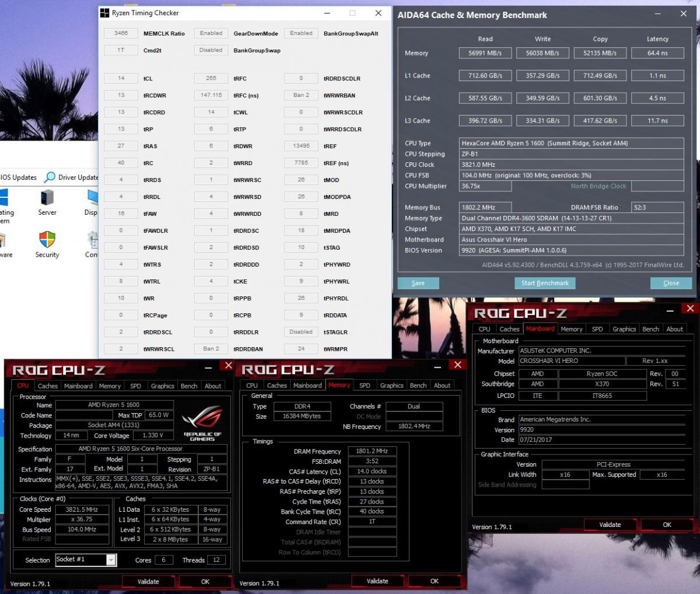Open SPD tab in CPU-Z processor window

click(135, 386)
